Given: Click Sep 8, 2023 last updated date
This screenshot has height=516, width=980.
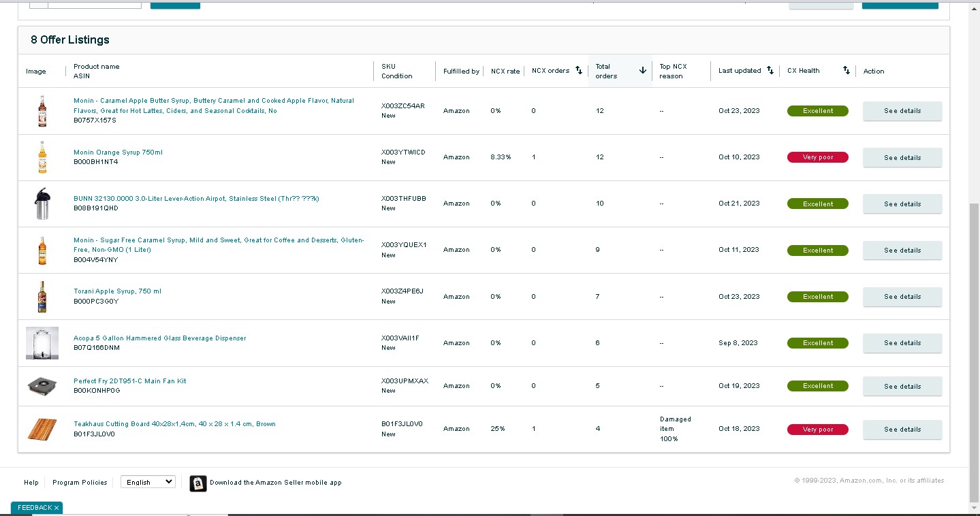Looking at the screenshot, I should (738, 343).
